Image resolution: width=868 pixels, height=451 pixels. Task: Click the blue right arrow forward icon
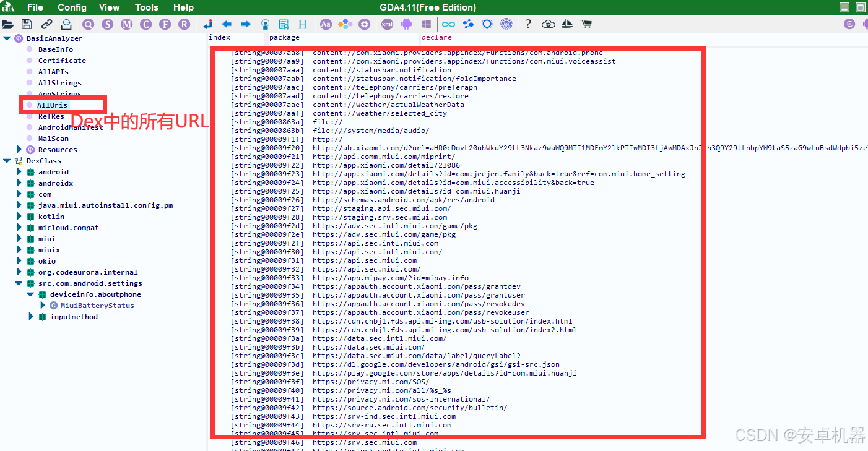click(246, 24)
